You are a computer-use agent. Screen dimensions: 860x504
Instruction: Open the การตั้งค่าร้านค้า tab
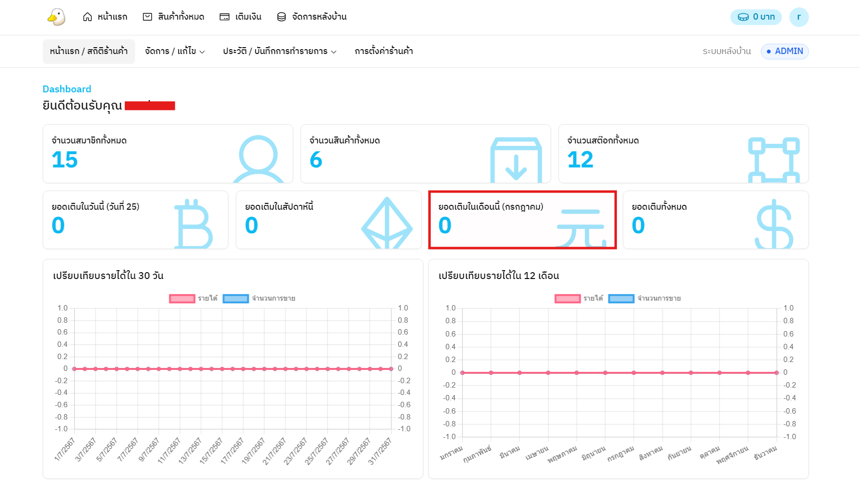pos(384,51)
